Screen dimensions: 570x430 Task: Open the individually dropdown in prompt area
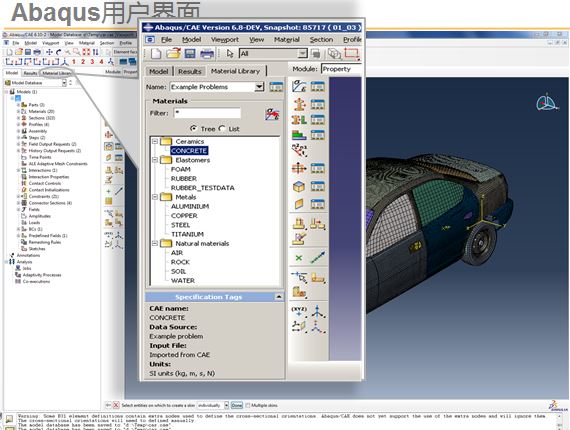226,405
